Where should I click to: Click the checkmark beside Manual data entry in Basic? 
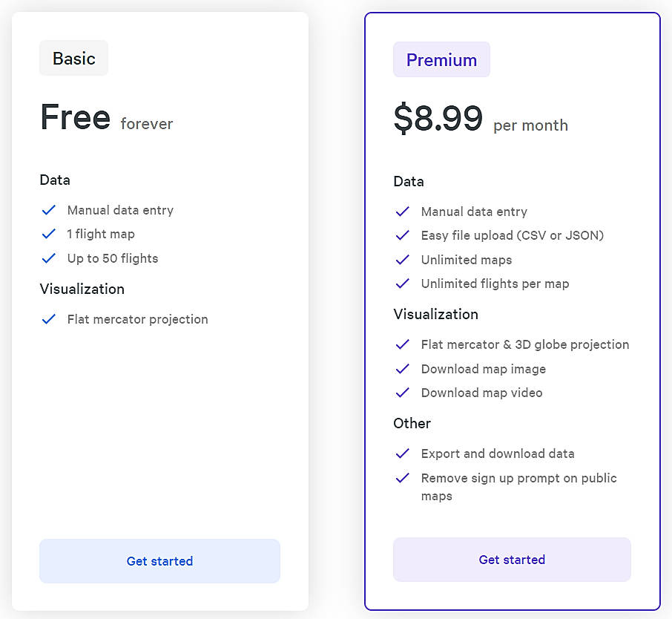49,210
